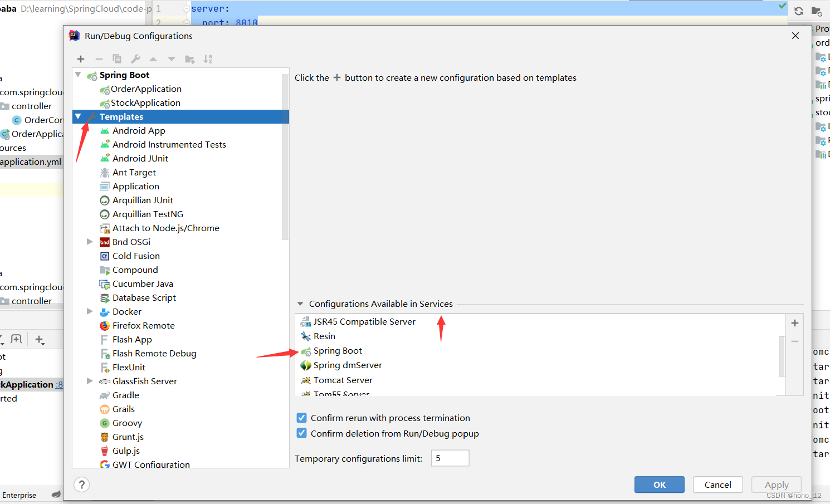The height and width of the screenshot is (504, 830).
Task: Collapse the Spring Boot configurations node
Action: point(78,75)
